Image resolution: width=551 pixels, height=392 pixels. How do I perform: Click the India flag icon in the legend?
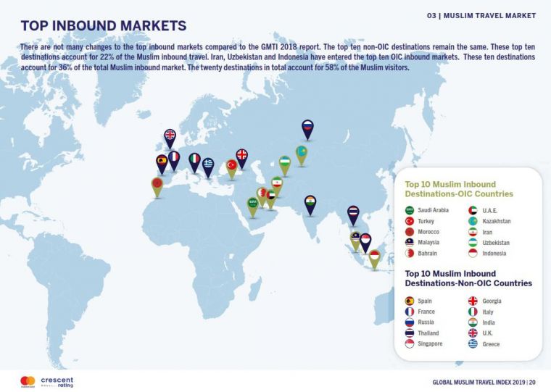(473, 322)
